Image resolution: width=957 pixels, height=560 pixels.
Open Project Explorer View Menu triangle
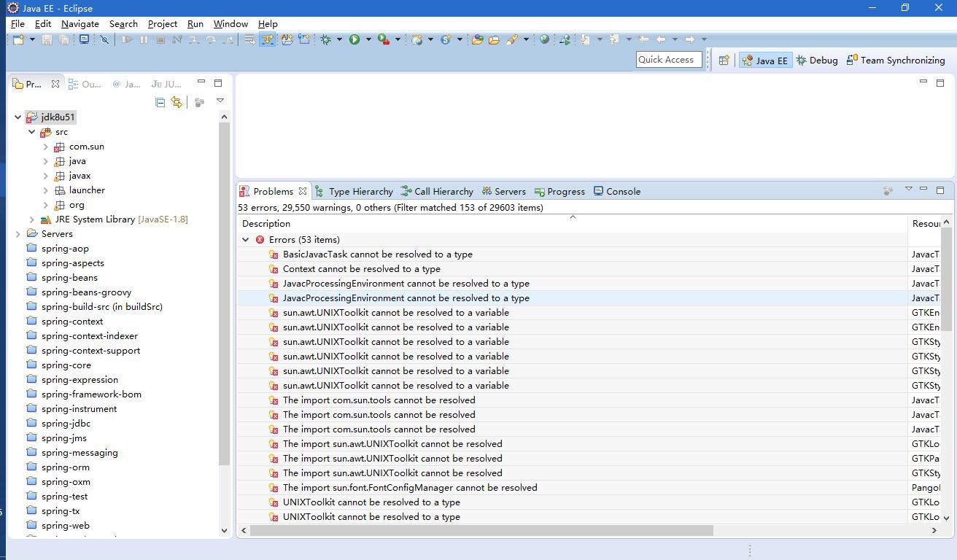[x=220, y=101]
